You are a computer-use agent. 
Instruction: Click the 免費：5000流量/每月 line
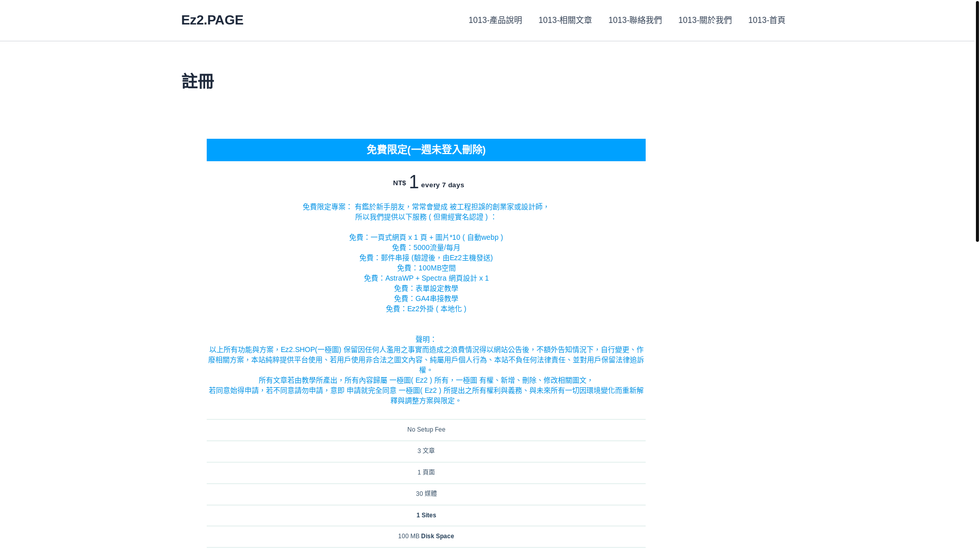coord(426,247)
